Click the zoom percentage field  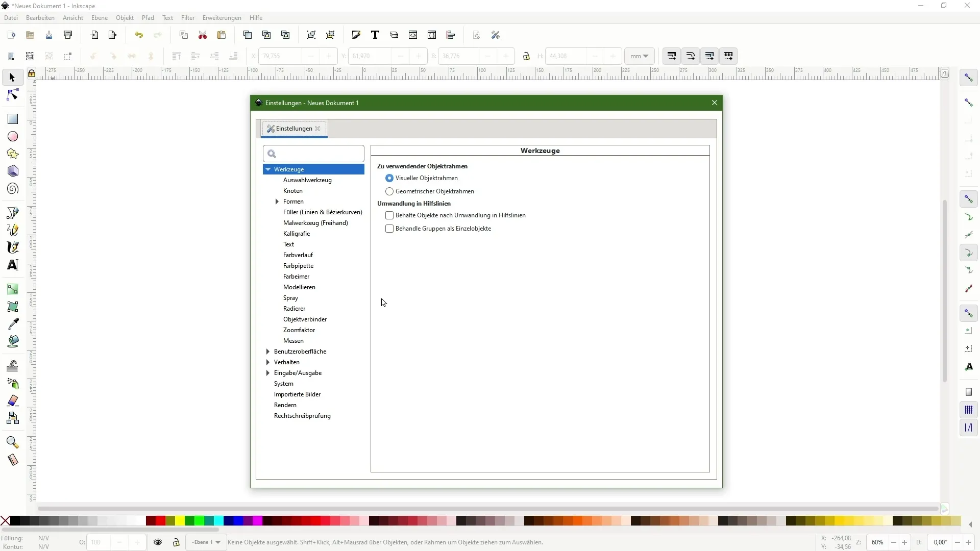pyautogui.click(x=877, y=542)
